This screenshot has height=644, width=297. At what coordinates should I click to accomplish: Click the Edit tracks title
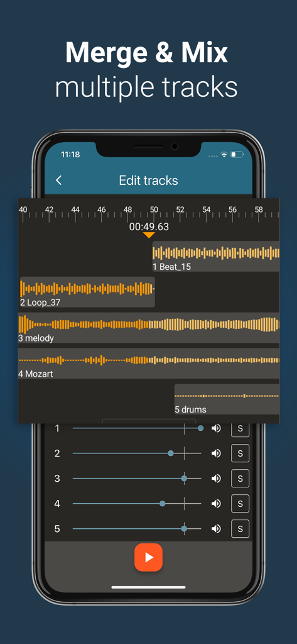click(x=148, y=180)
